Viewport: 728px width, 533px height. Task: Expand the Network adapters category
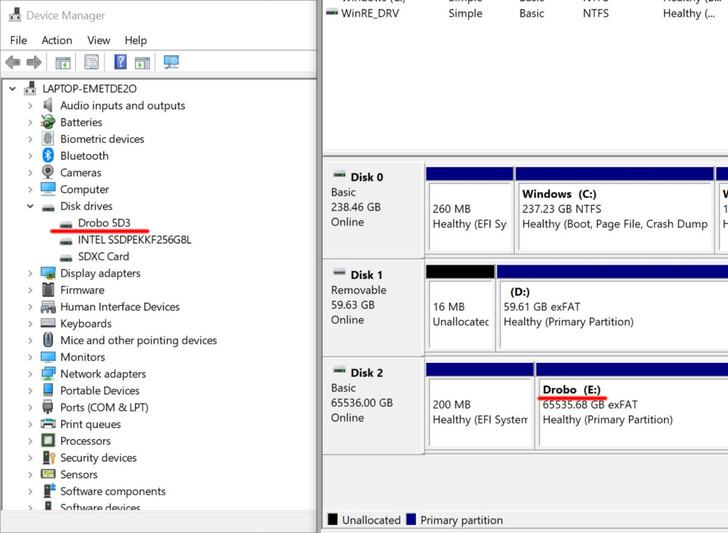point(30,374)
